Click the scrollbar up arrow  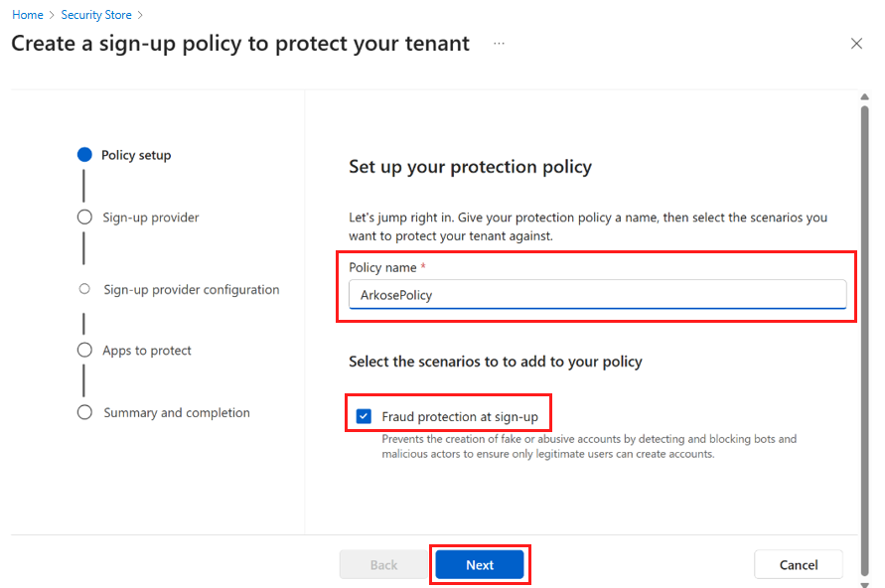[x=864, y=96]
